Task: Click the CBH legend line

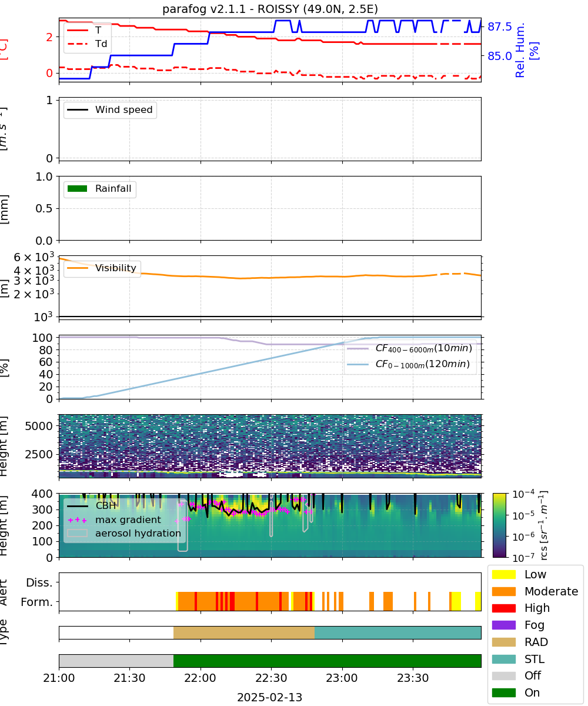Action: (78, 505)
